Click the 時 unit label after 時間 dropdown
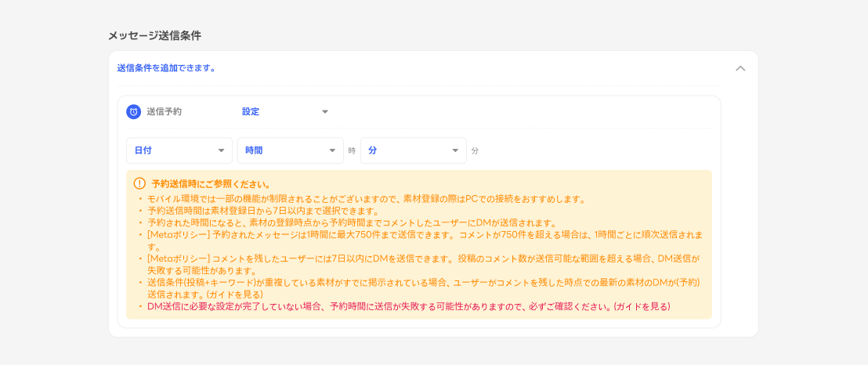 [x=352, y=151]
